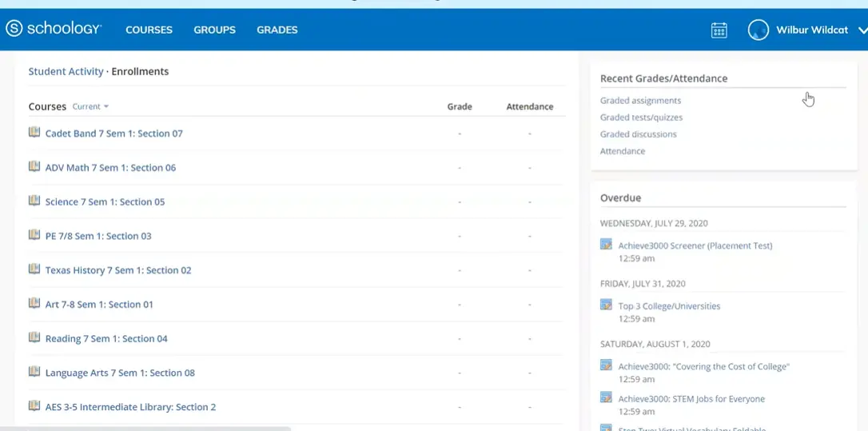The width and height of the screenshot is (868, 431).
Task: Open Science 7 Sem 1: Section 05 course
Action: point(105,202)
